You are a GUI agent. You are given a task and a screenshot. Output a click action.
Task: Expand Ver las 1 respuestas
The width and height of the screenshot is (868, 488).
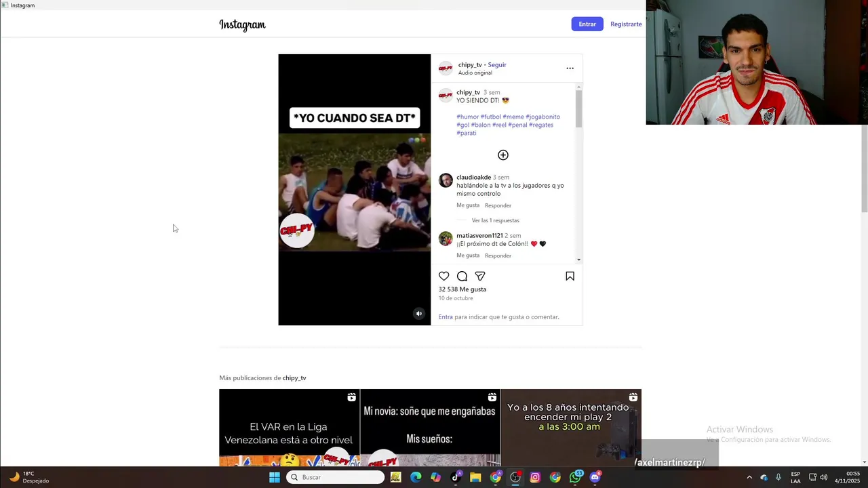[x=496, y=220]
